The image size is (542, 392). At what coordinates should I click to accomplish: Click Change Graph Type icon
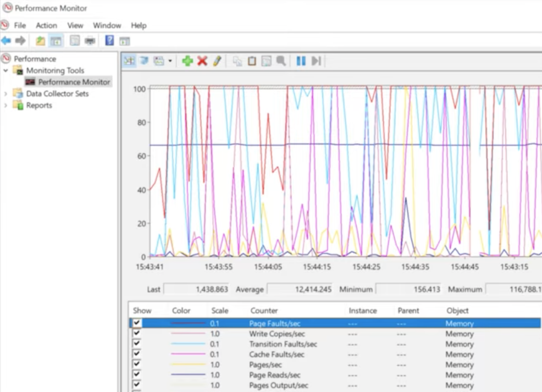(159, 61)
